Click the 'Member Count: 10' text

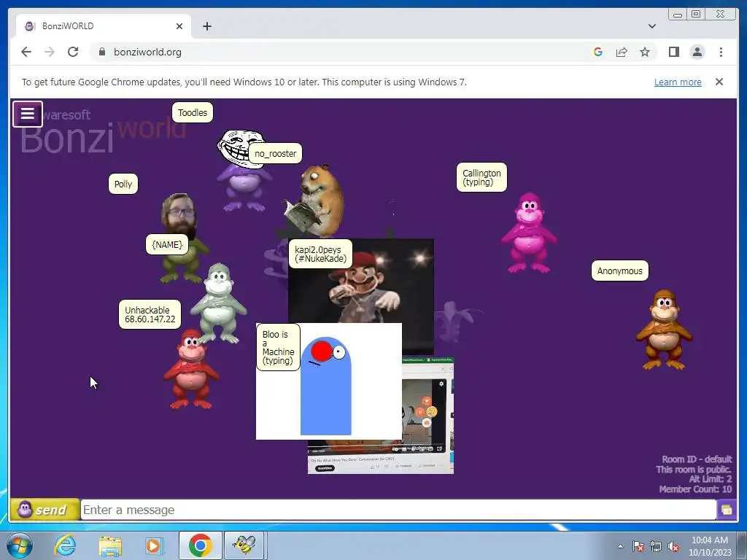[x=695, y=489]
